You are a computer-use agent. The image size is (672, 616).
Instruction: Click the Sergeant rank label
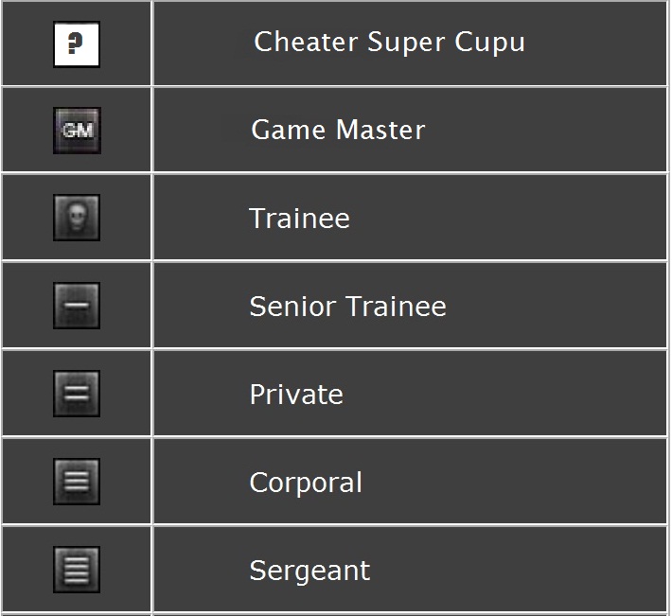(309, 572)
